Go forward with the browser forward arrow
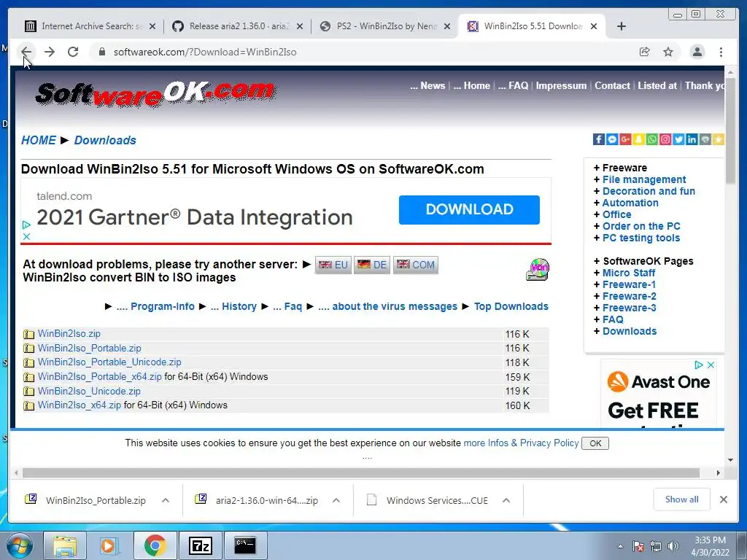The image size is (747, 560). [50, 52]
